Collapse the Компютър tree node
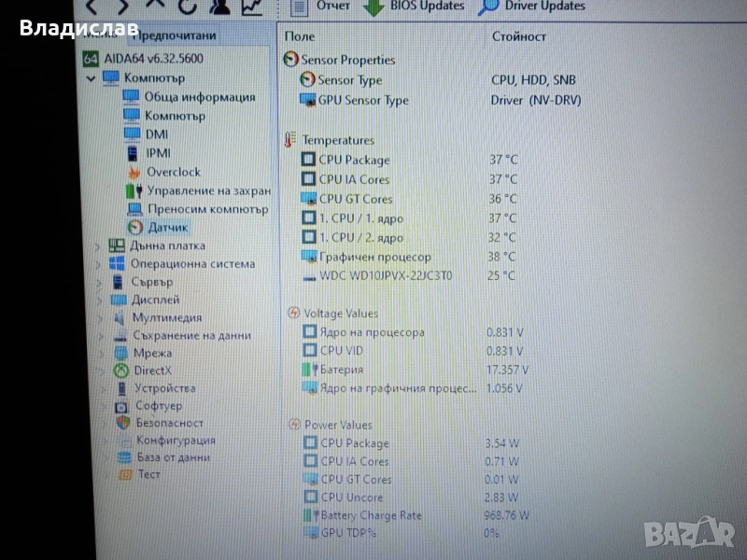 pos(91,78)
